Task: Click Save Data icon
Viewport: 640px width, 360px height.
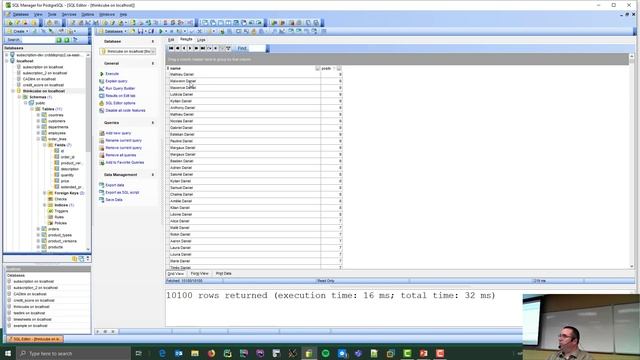Action: pos(102,200)
